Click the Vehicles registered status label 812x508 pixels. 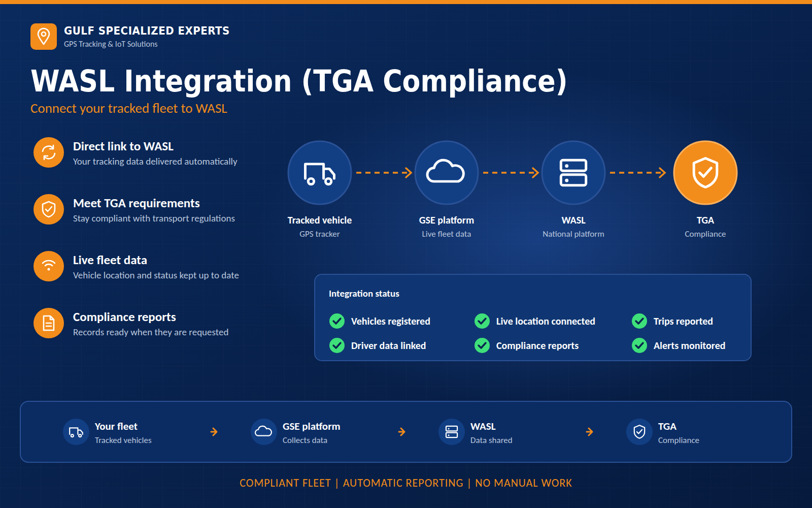[x=391, y=322]
